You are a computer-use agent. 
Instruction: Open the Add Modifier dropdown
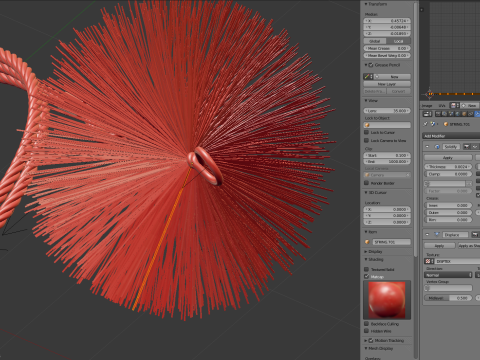451,136
